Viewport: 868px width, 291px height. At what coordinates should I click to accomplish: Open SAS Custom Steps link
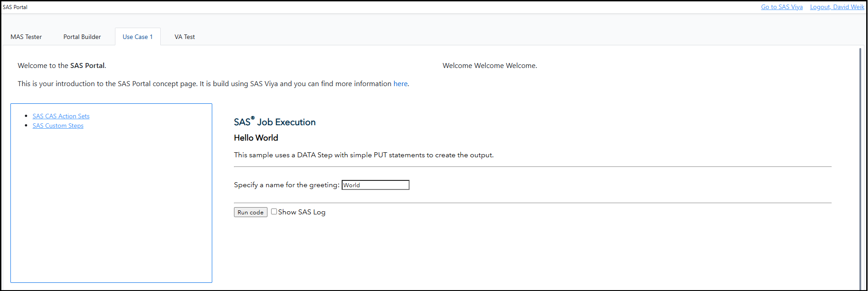coord(58,126)
